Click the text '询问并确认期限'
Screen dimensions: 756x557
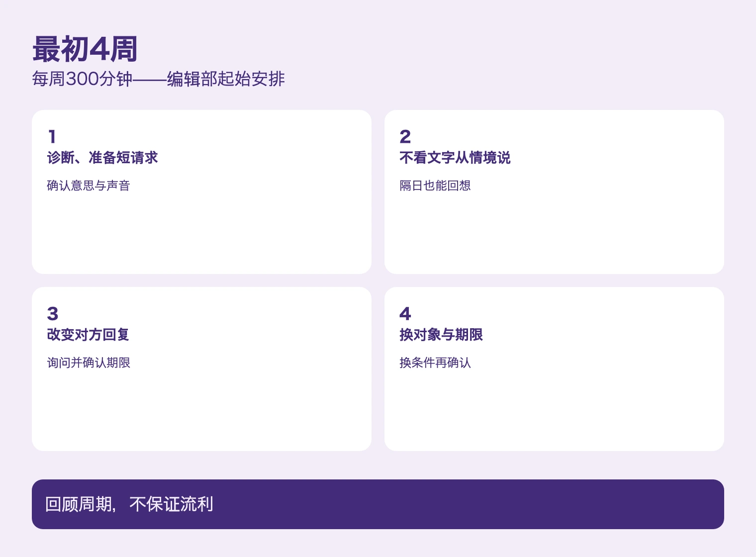[89, 363]
